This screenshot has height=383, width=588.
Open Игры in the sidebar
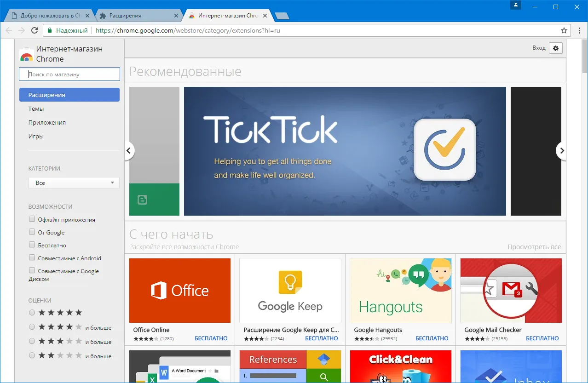tap(36, 137)
